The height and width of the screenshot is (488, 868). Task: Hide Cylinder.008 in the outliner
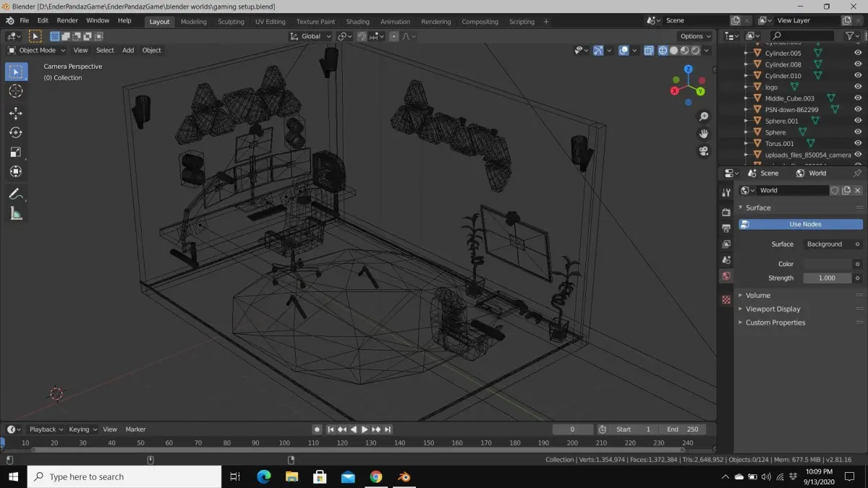858,64
